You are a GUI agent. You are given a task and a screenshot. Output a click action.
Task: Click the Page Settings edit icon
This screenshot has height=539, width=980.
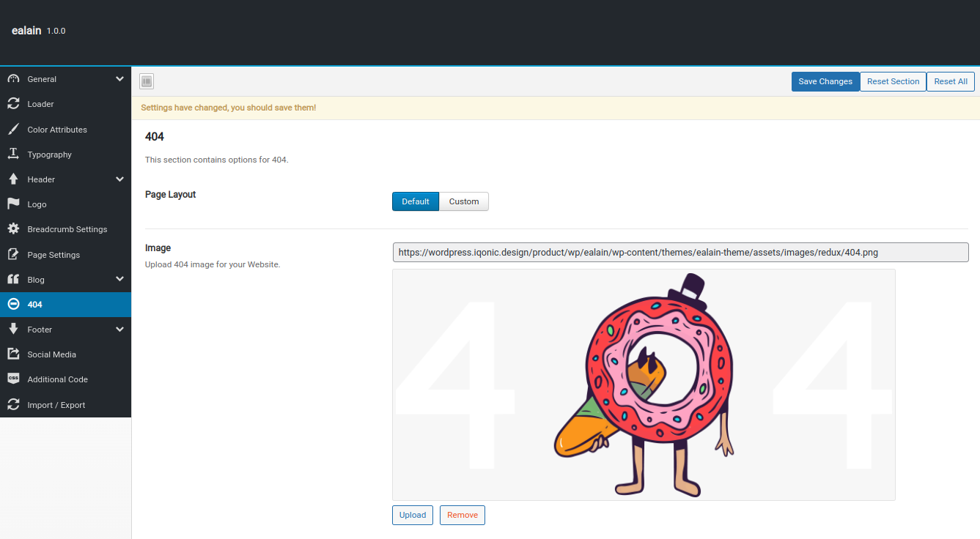[x=13, y=255]
